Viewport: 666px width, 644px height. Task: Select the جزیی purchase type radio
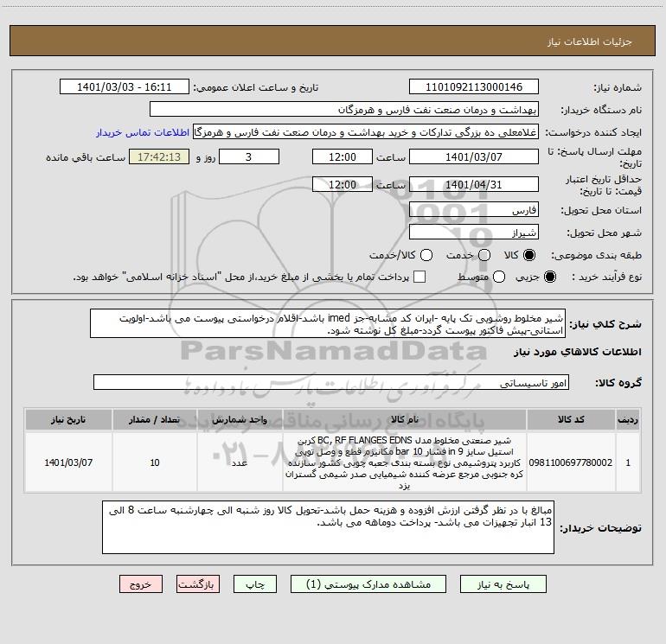coord(549,277)
